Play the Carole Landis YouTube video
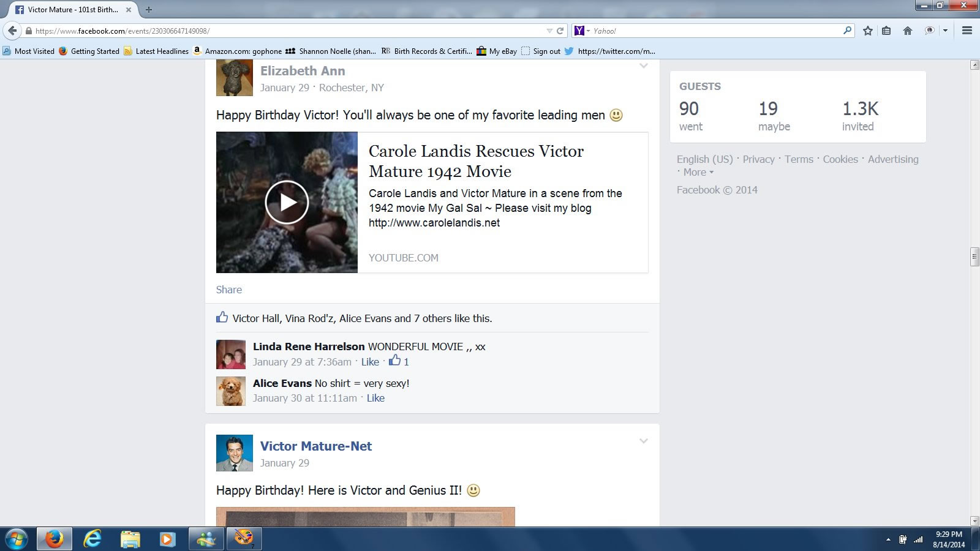The height and width of the screenshot is (551, 980). click(287, 202)
